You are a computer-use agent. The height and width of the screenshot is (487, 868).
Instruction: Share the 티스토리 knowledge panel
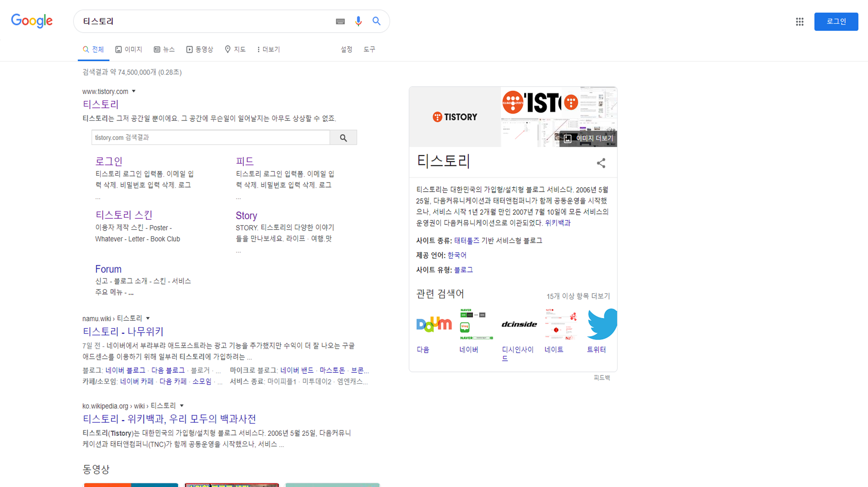tap(601, 163)
